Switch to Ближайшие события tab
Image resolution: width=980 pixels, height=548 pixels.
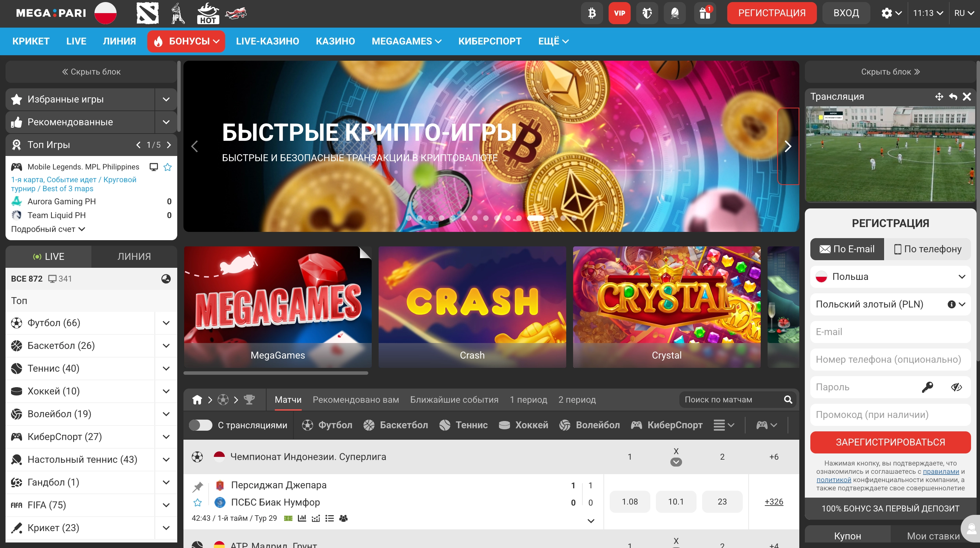(x=454, y=400)
